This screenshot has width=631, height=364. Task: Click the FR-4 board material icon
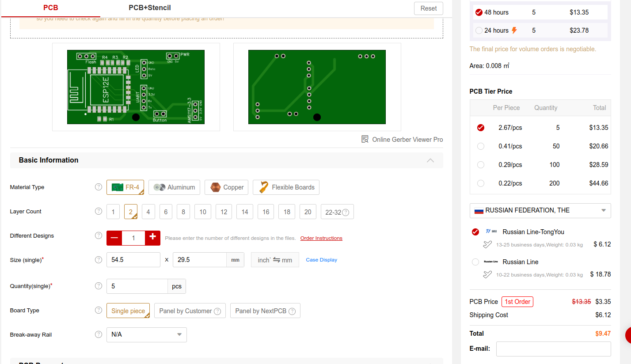click(x=118, y=187)
